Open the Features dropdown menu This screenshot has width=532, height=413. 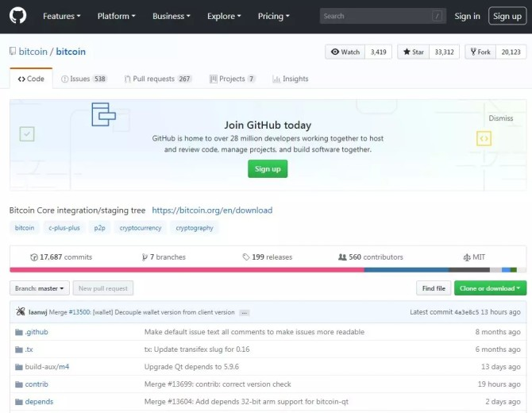click(x=61, y=16)
